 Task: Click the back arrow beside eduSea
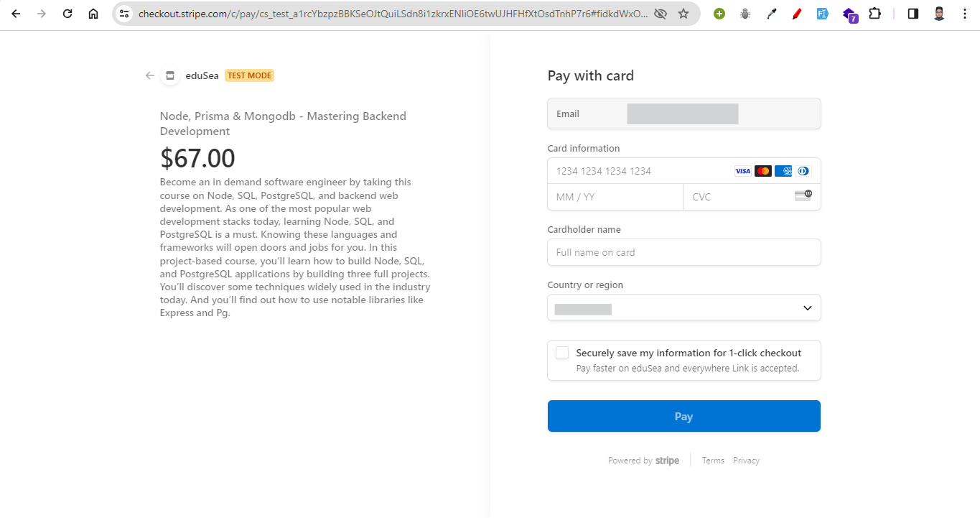coord(149,75)
